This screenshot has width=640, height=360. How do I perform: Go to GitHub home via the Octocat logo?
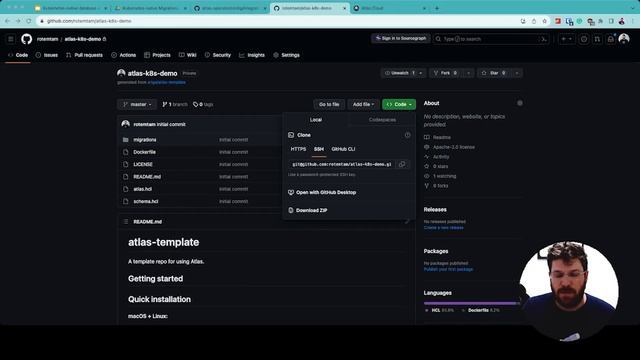pyautogui.click(x=27, y=39)
